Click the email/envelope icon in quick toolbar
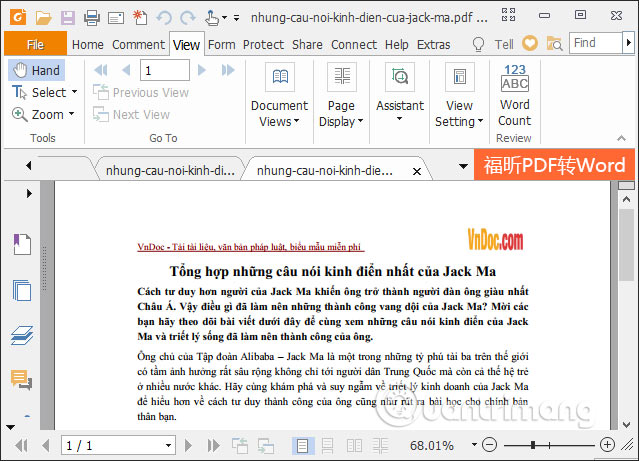 [116, 18]
